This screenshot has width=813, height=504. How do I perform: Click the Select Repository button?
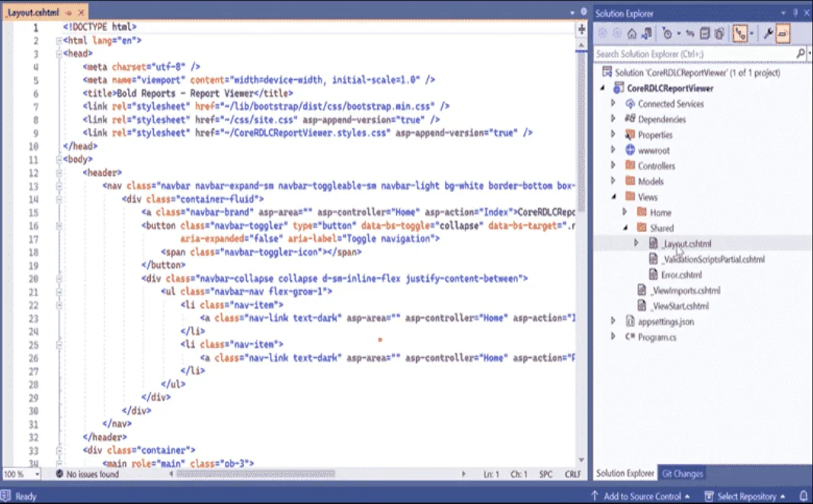pyautogui.click(x=745, y=496)
